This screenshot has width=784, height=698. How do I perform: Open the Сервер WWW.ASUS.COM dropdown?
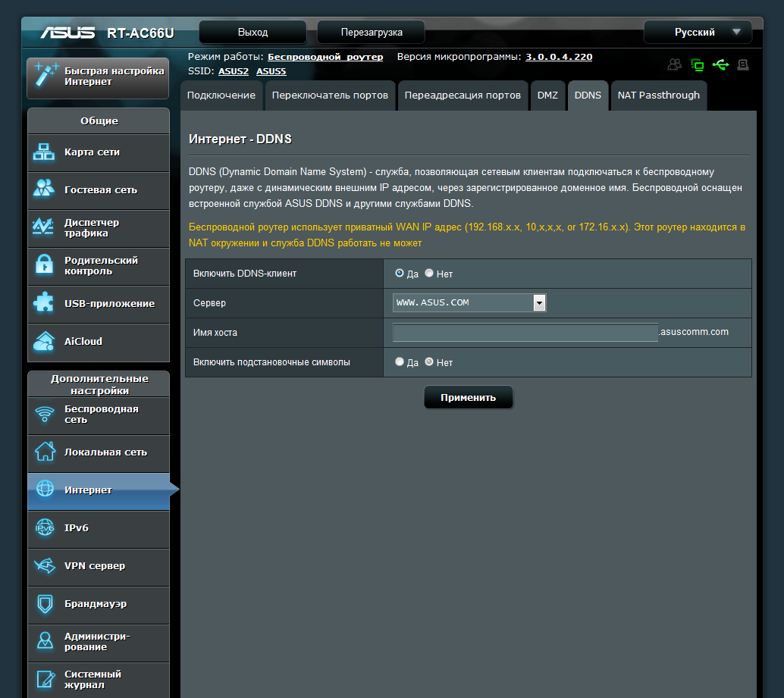click(469, 302)
